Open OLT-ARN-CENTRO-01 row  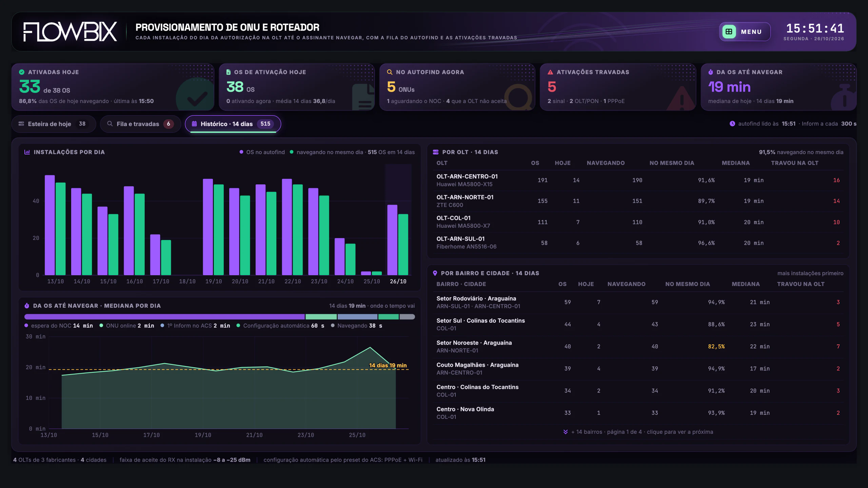638,180
